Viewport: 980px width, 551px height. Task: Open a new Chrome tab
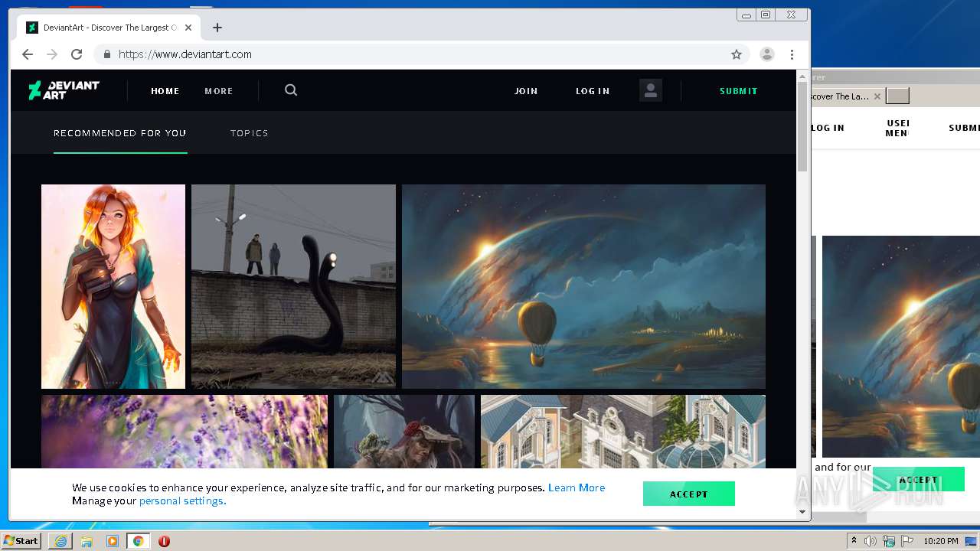pyautogui.click(x=217, y=28)
